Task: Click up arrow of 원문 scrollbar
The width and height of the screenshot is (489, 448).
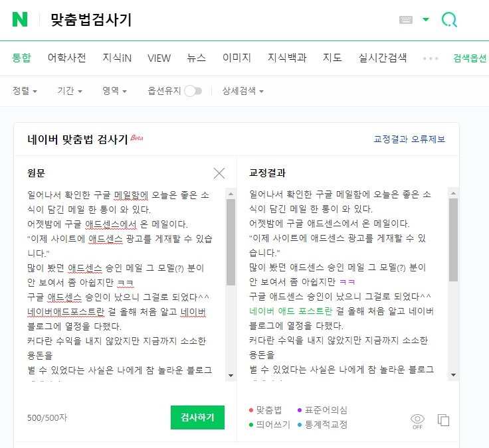Action: pos(231,194)
